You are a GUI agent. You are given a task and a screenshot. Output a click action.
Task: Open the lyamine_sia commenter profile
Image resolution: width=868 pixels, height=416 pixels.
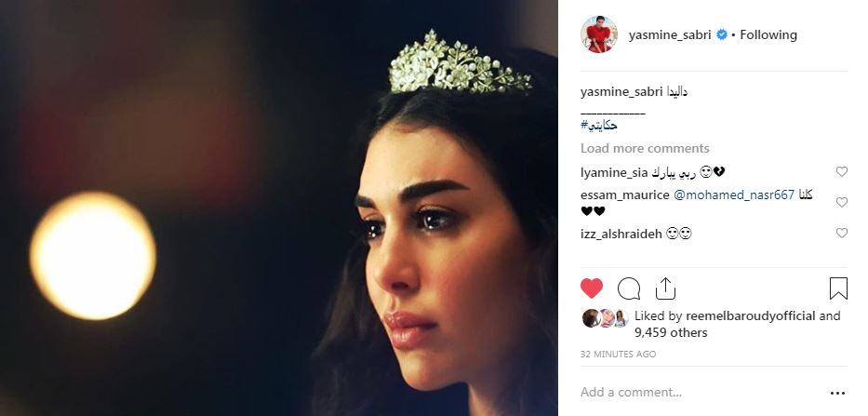click(614, 173)
